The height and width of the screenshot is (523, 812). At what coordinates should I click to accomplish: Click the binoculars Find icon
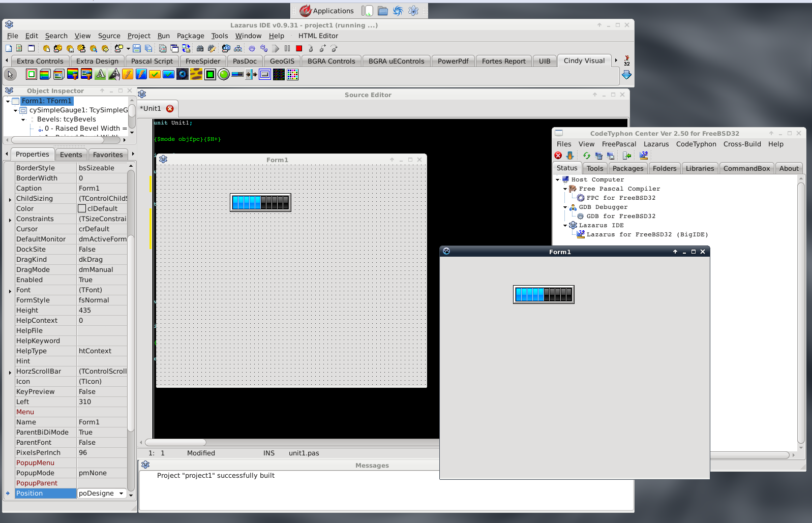point(200,48)
